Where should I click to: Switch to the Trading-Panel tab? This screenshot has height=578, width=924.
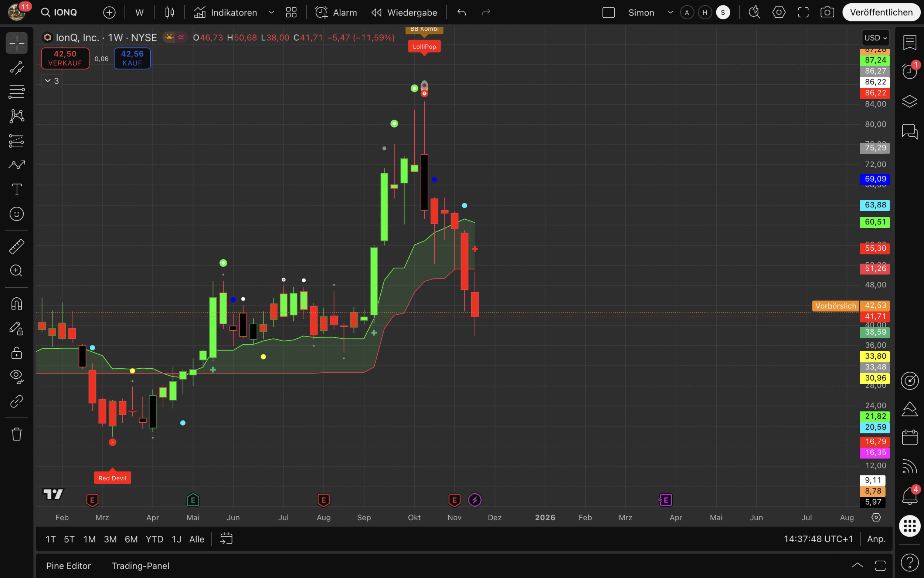click(x=140, y=566)
